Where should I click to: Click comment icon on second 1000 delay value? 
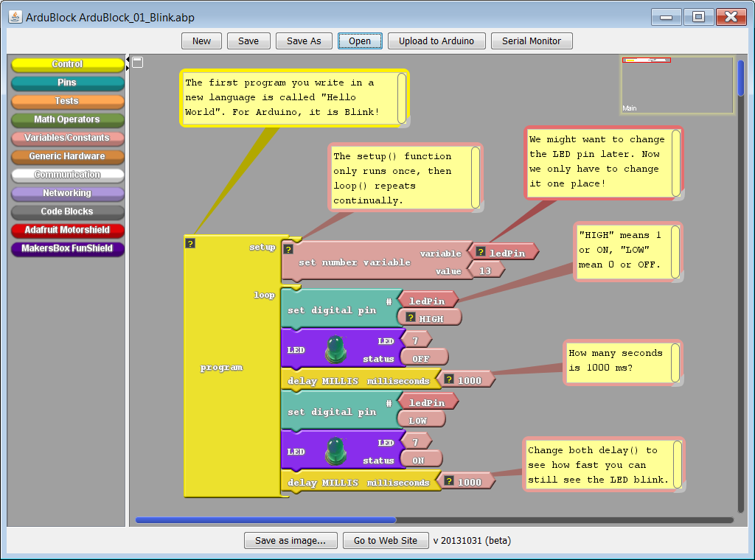click(449, 480)
